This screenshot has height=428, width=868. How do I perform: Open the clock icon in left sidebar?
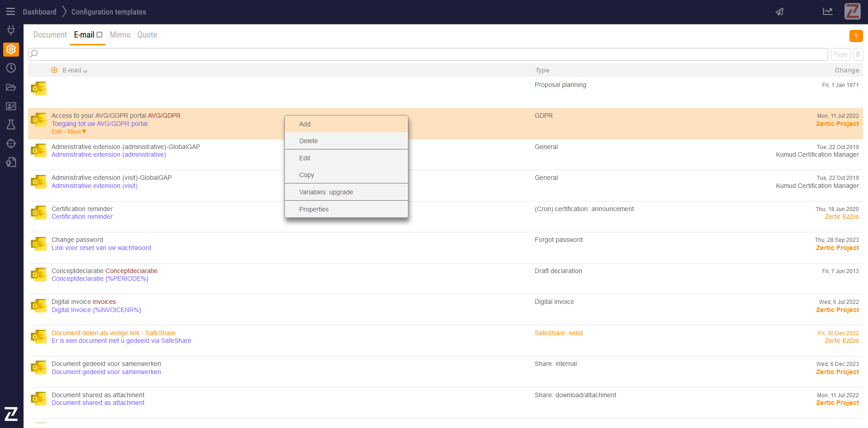(11, 68)
